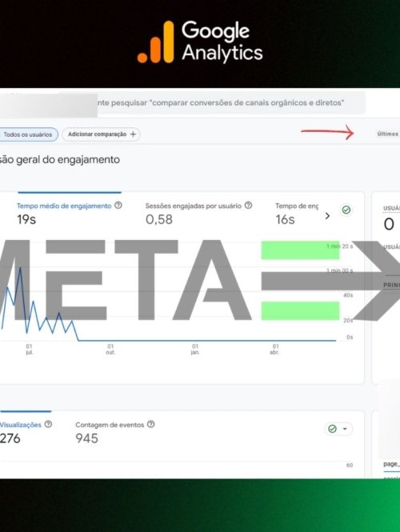Click the 0,58 sessions value

click(158, 219)
